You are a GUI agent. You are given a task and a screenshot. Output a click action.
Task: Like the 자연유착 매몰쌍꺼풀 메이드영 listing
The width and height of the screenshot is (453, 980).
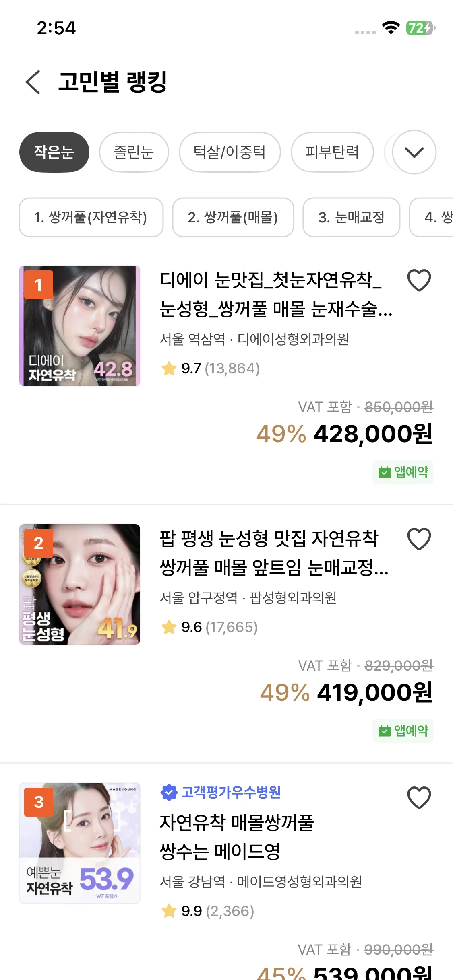click(x=419, y=798)
